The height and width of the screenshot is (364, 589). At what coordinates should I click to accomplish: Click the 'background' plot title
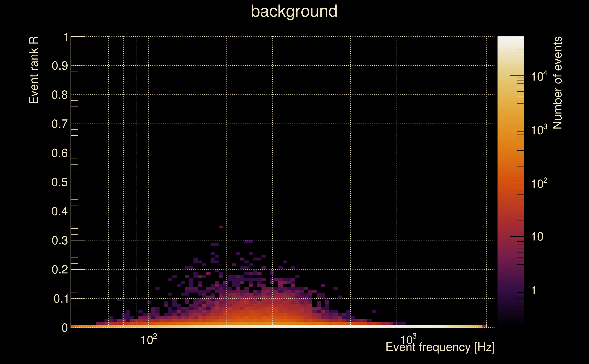click(294, 12)
